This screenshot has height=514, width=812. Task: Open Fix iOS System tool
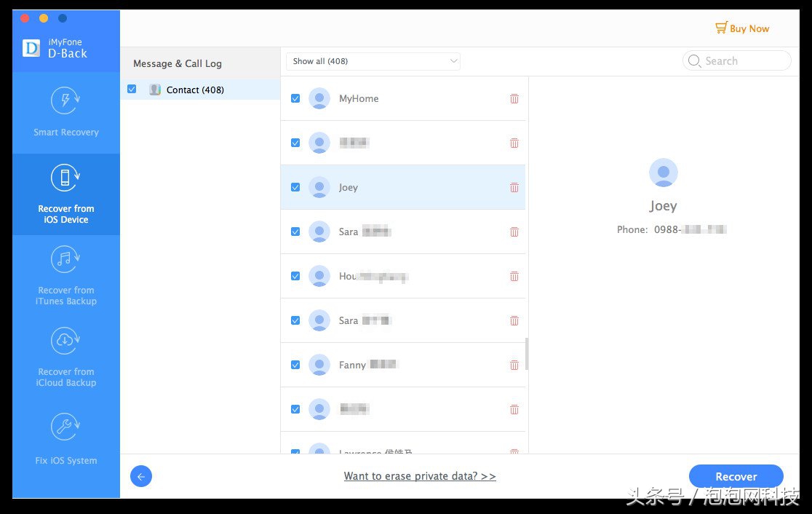(x=65, y=438)
